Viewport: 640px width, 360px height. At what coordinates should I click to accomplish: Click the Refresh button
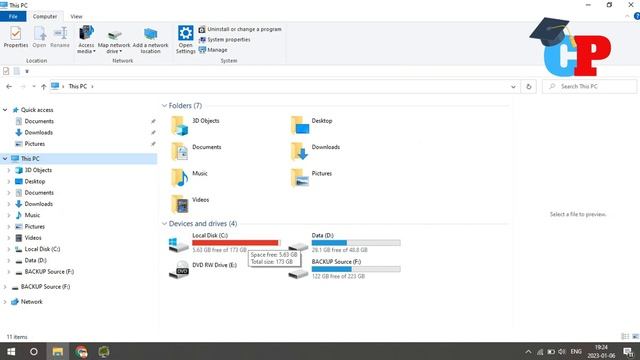point(529,87)
